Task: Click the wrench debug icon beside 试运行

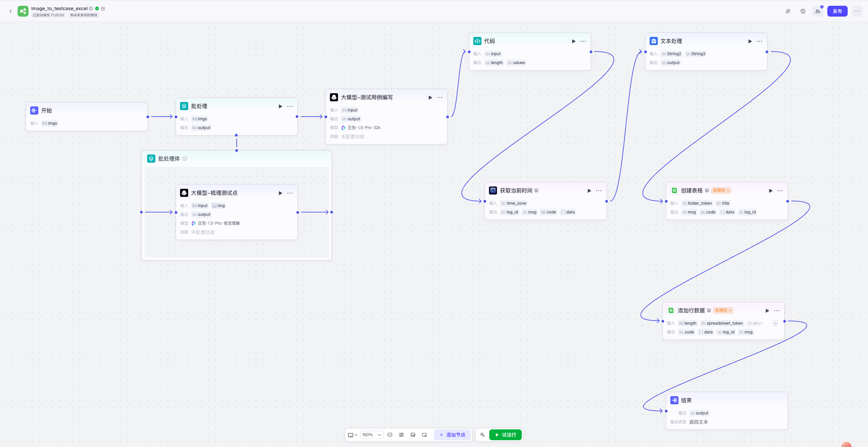Action: point(482,435)
